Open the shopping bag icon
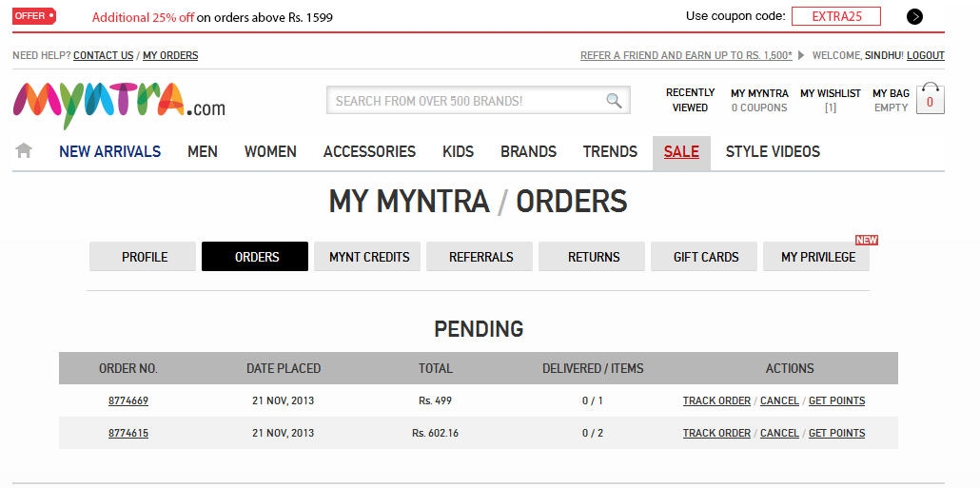The height and width of the screenshot is (488, 980). (x=930, y=99)
